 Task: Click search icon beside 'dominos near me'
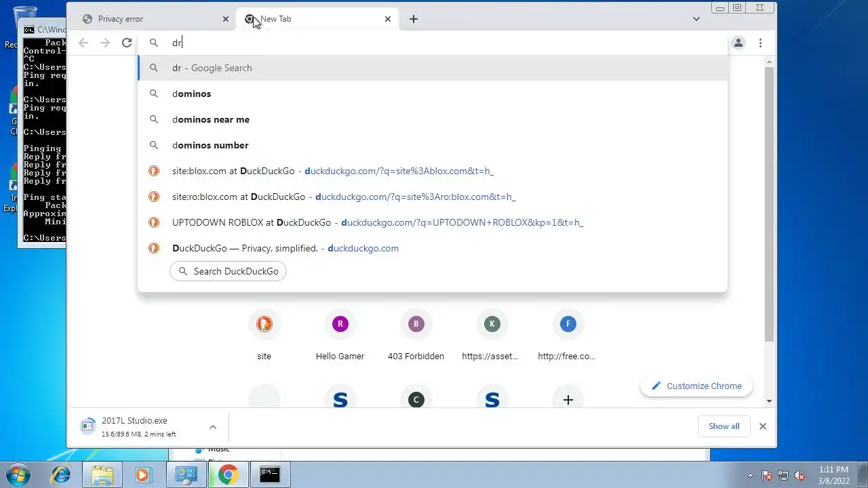tap(154, 119)
